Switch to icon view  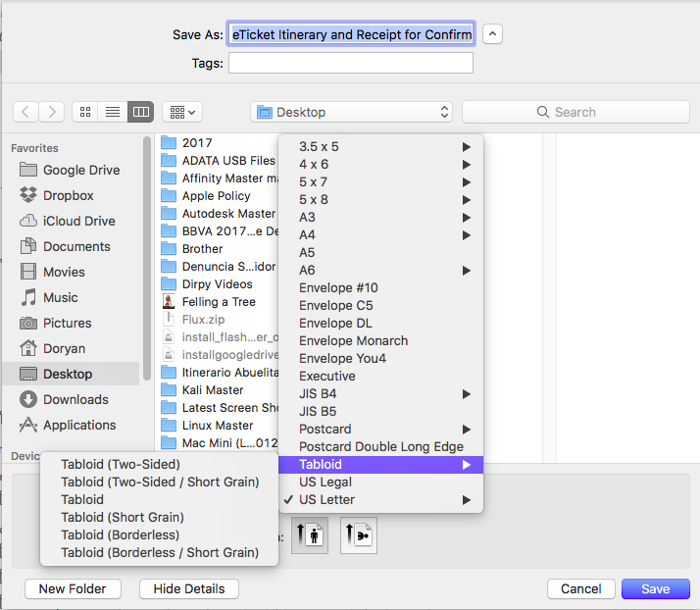coord(85,112)
